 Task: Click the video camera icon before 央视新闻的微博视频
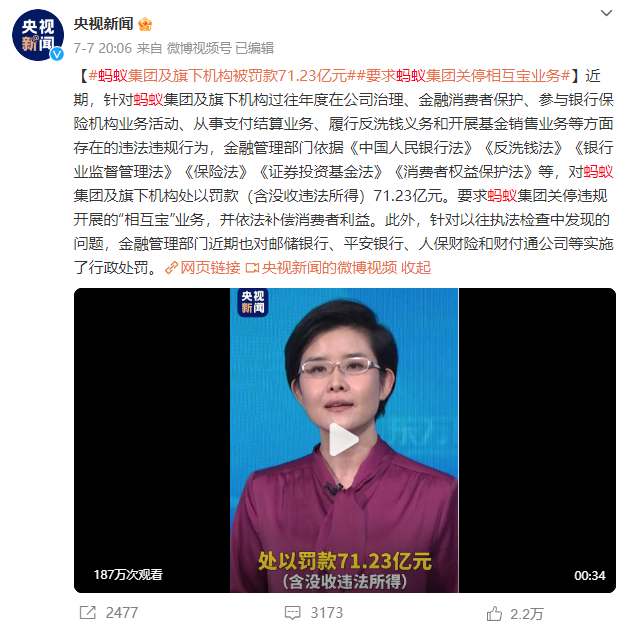(x=252, y=268)
